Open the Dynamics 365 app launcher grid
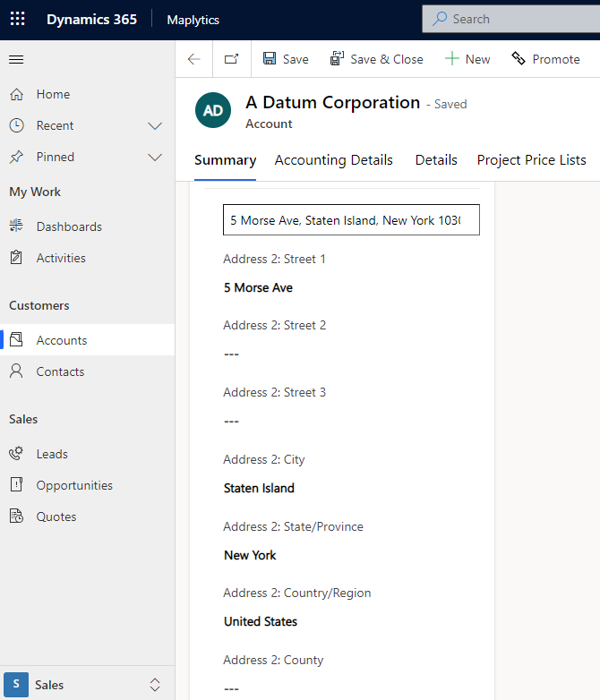600x700 pixels. click(x=17, y=19)
